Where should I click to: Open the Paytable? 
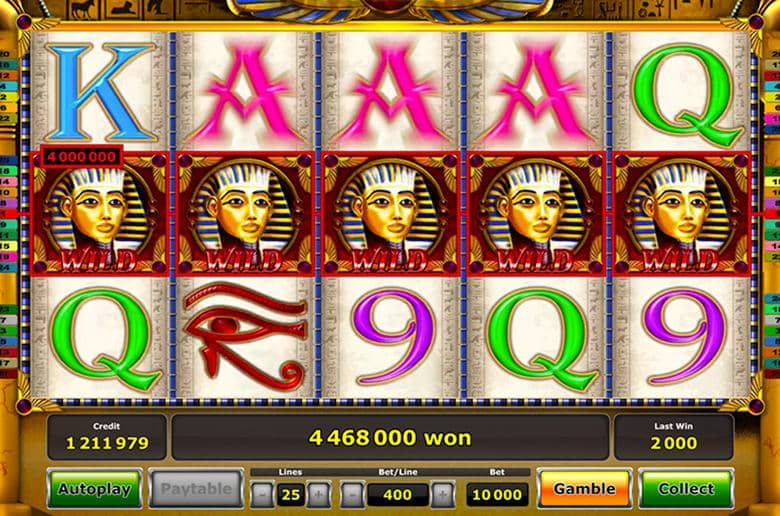click(x=196, y=489)
